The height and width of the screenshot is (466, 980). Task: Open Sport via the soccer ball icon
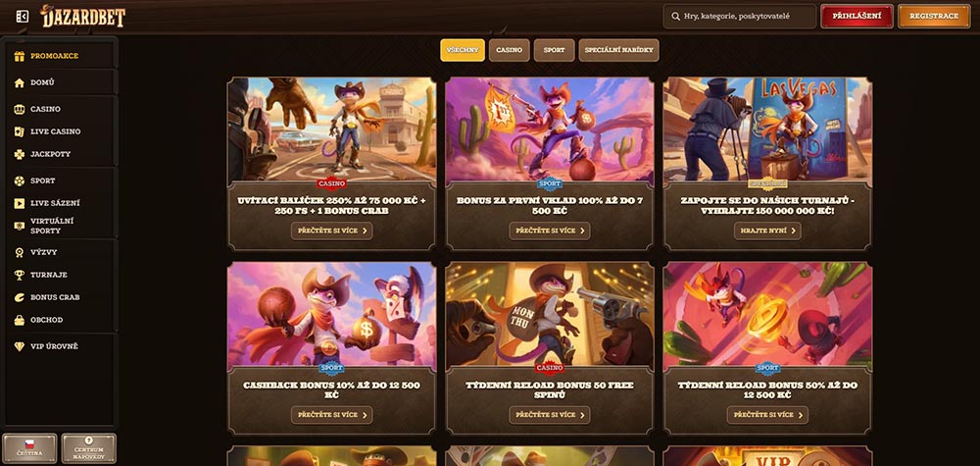coord(20,181)
